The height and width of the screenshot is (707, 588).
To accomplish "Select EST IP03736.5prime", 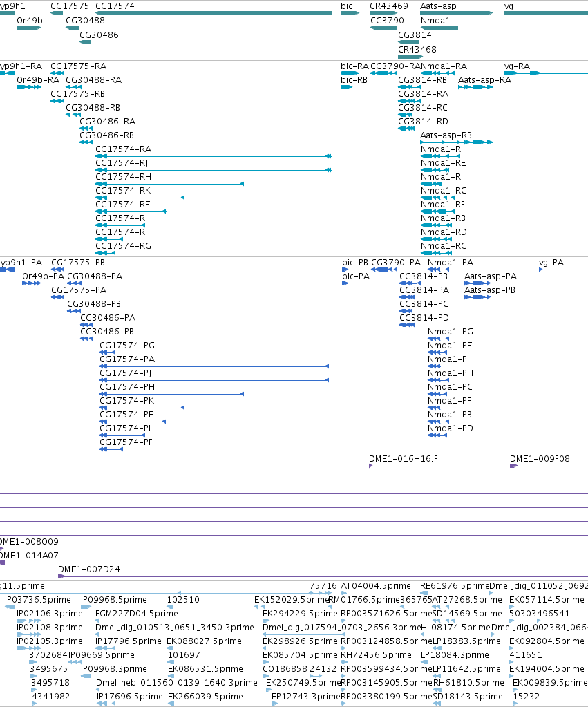I will coord(10,607).
